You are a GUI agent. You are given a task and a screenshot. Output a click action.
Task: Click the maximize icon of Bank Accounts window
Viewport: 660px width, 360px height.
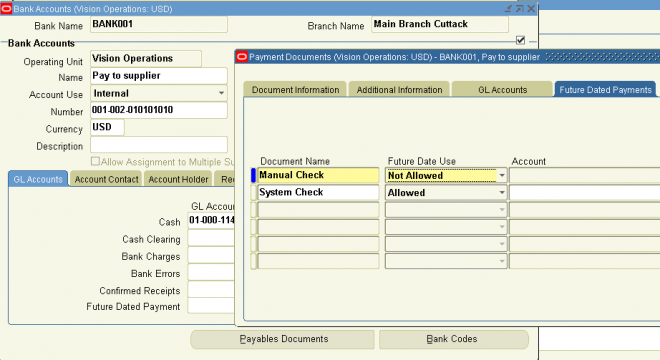(520, 8)
